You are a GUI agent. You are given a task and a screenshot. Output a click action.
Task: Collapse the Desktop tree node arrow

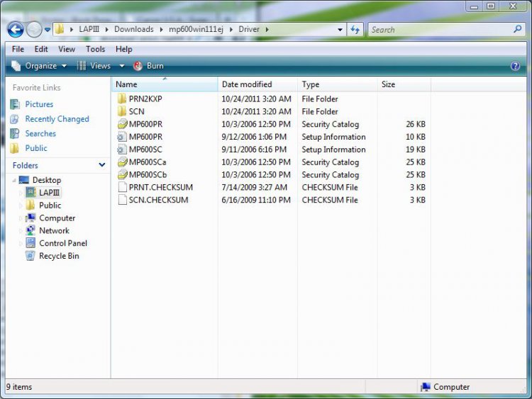click(x=14, y=180)
